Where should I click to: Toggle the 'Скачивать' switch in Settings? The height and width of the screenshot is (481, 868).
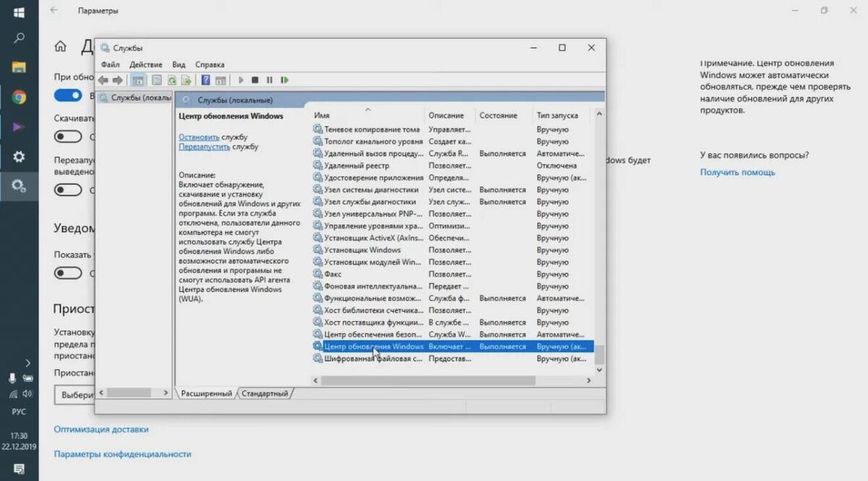click(68, 136)
